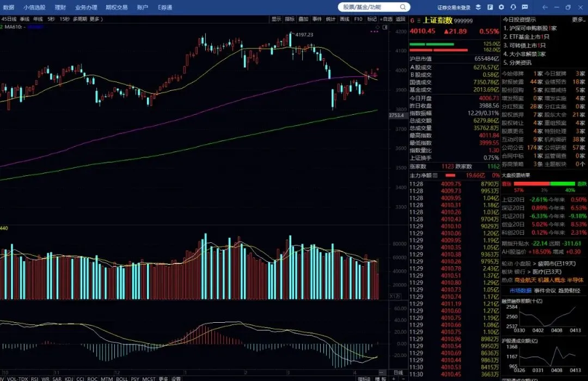The height and width of the screenshot is (381, 588).
Task: Switch to 市场数据 tab
Action: 520,291
